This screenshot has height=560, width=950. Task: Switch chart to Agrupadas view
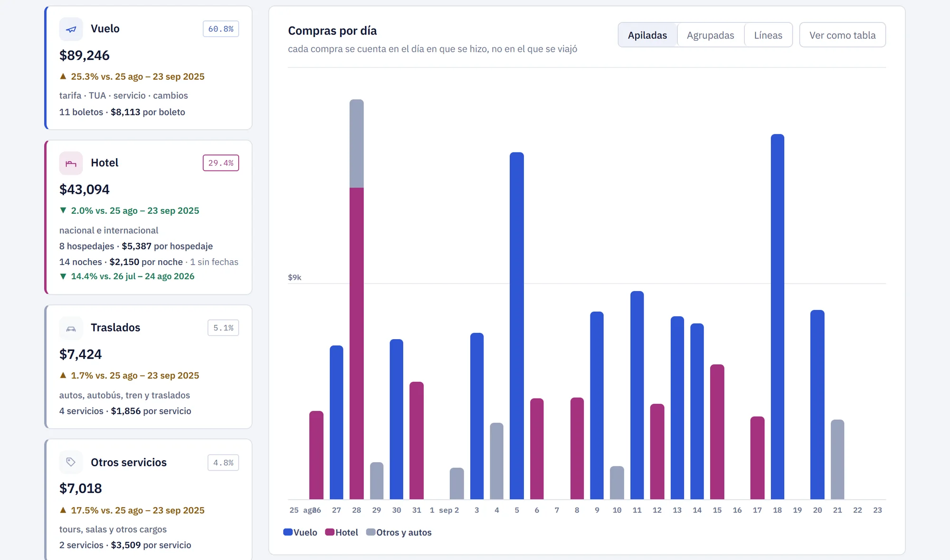click(x=711, y=35)
